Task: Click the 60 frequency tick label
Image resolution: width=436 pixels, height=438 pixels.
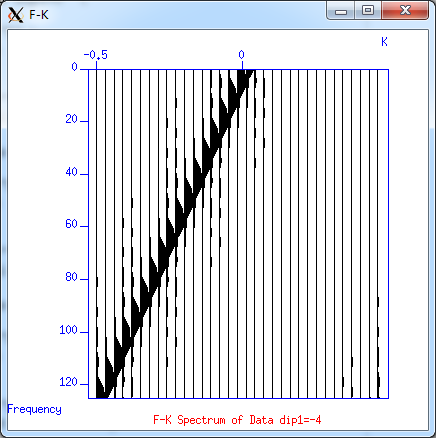Action: pyautogui.click(x=72, y=224)
